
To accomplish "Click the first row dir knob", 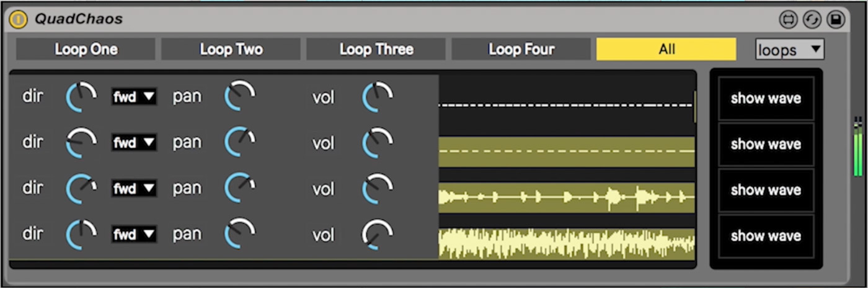I will pos(82,97).
